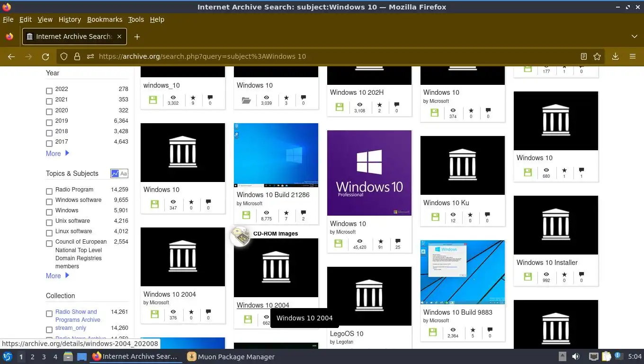Screen dimensions: 644x364
Task: Open the Edit menu
Action: pyautogui.click(x=26, y=19)
